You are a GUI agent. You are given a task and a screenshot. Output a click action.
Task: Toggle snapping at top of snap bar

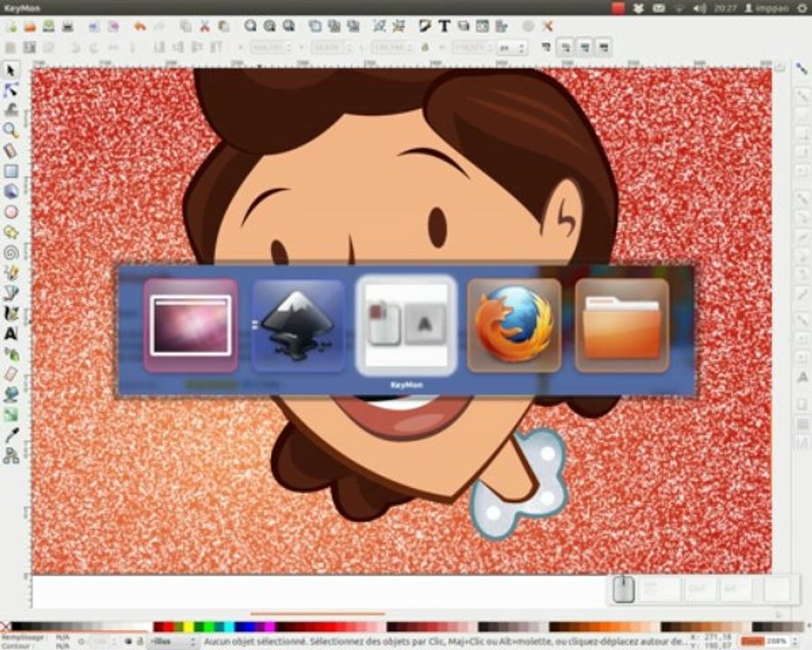pyautogui.click(x=801, y=69)
